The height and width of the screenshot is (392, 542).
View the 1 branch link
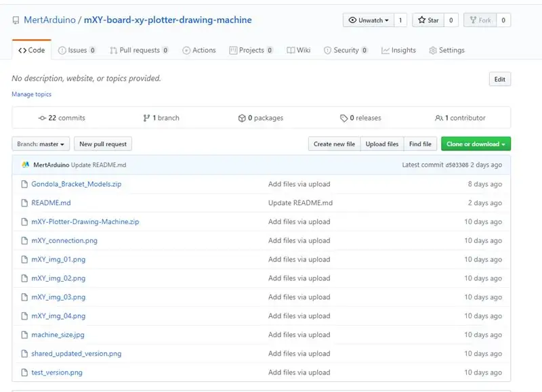pos(161,118)
